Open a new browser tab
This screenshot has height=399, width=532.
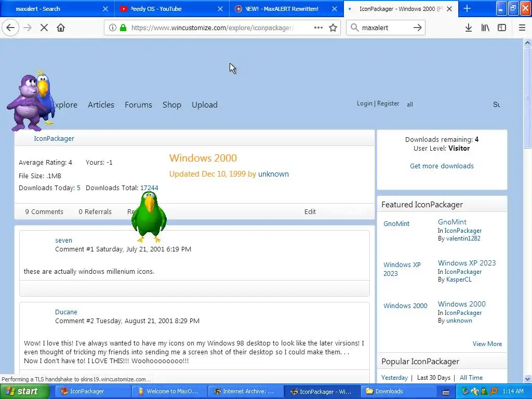pyautogui.click(x=467, y=8)
